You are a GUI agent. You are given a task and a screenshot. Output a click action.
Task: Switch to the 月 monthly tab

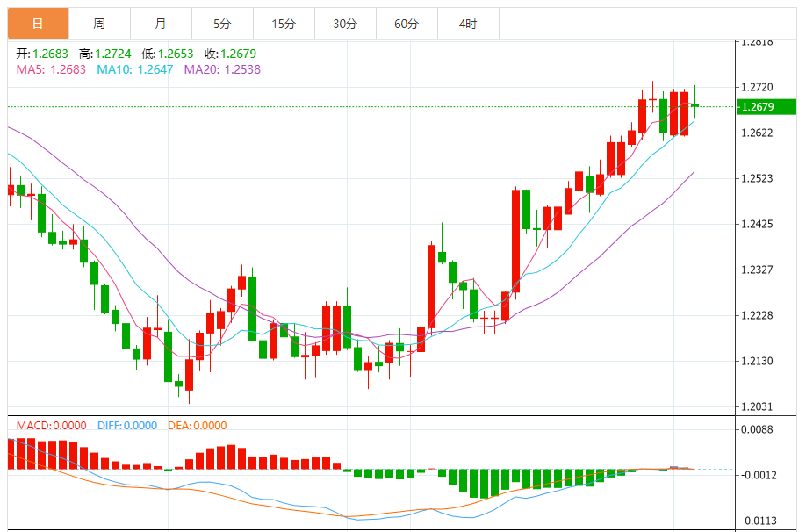click(x=161, y=24)
